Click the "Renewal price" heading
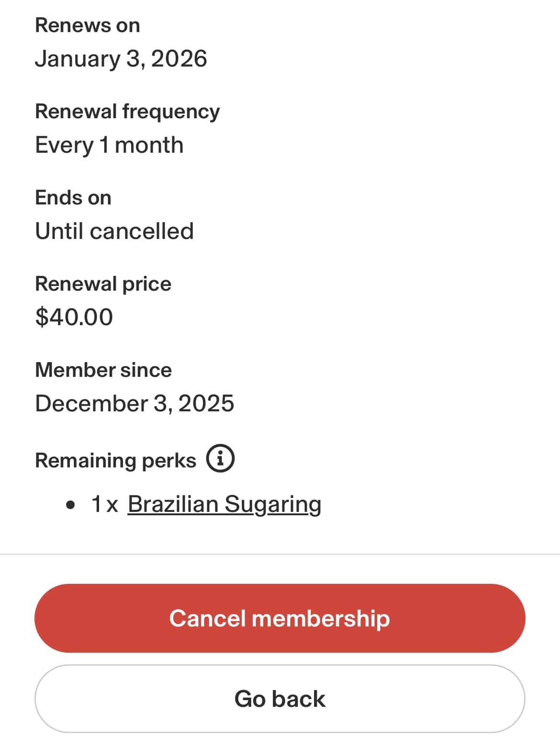 point(103,284)
